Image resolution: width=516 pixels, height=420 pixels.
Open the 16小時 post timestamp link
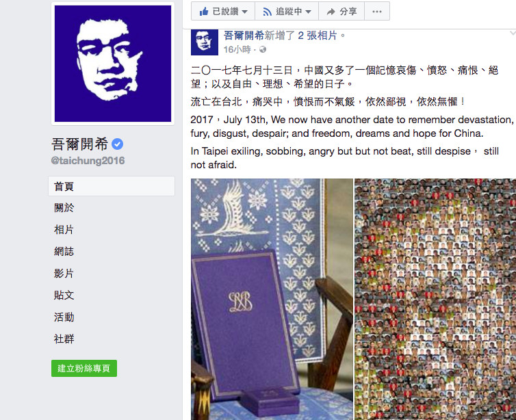point(237,50)
